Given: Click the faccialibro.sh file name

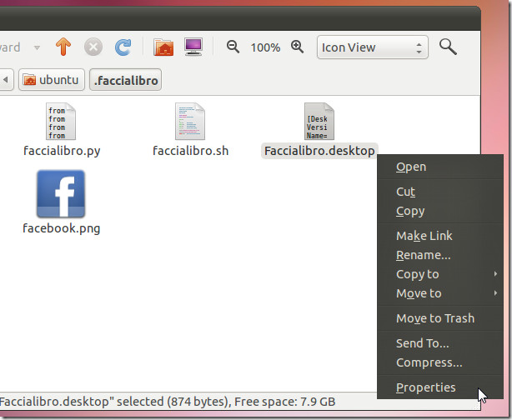Looking at the screenshot, I should click(191, 151).
